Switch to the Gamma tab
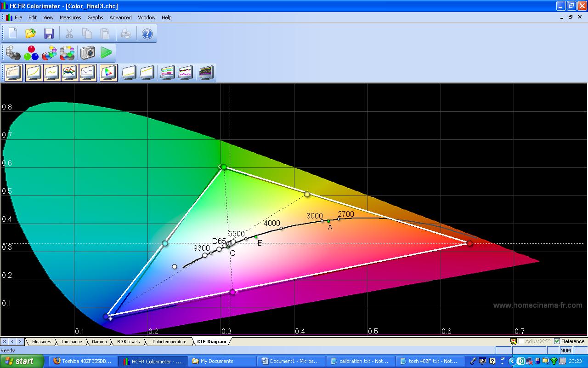 click(99, 341)
